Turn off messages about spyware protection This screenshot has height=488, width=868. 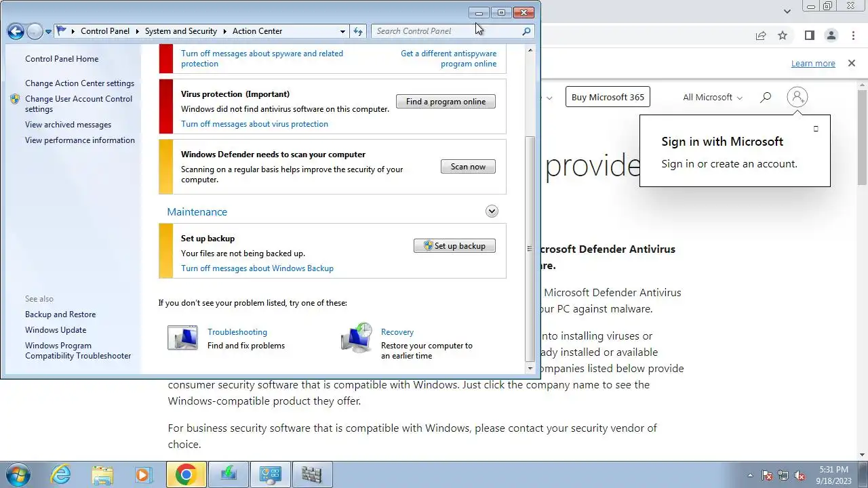tap(262, 58)
